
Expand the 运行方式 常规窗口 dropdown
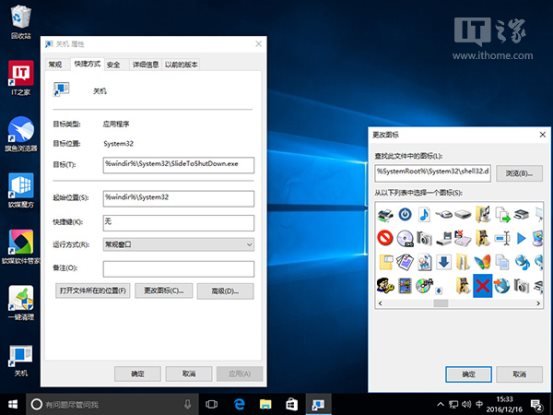click(x=178, y=244)
